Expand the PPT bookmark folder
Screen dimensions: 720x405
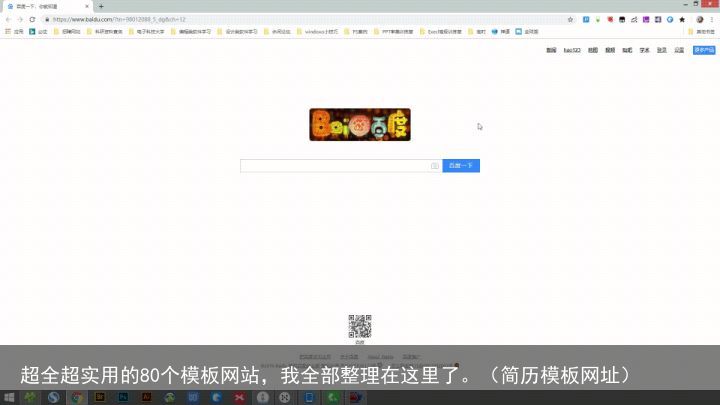point(394,32)
